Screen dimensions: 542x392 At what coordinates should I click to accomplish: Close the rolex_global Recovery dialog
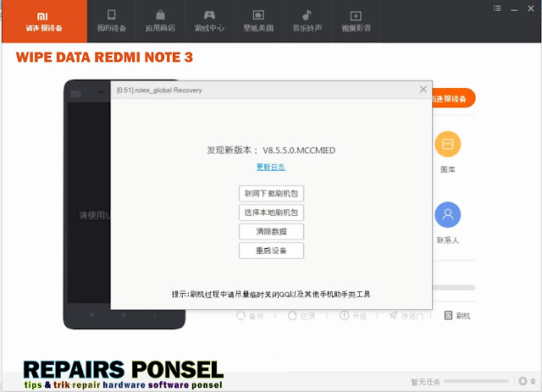(423, 89)
